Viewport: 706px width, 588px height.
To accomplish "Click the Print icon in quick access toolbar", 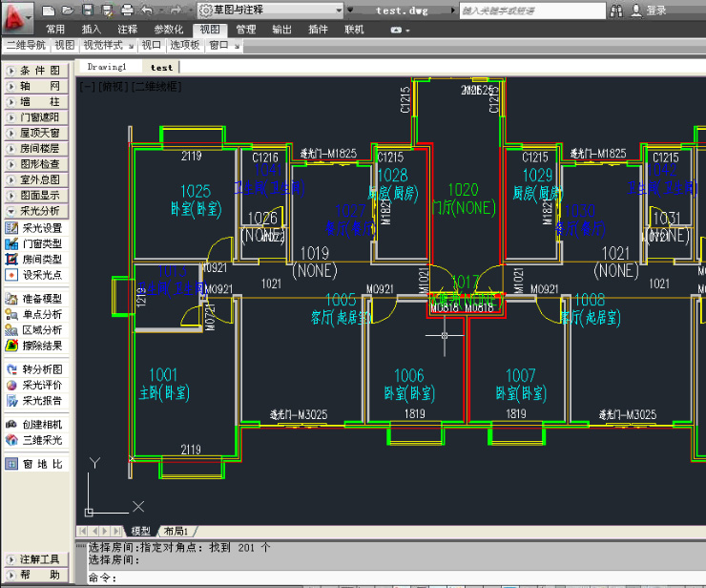I will coord(128,10).
